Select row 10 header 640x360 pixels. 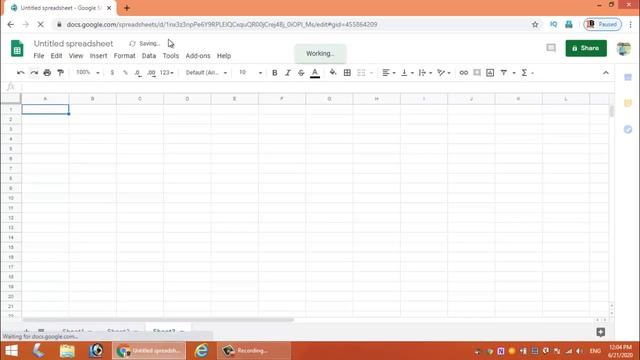11,198
